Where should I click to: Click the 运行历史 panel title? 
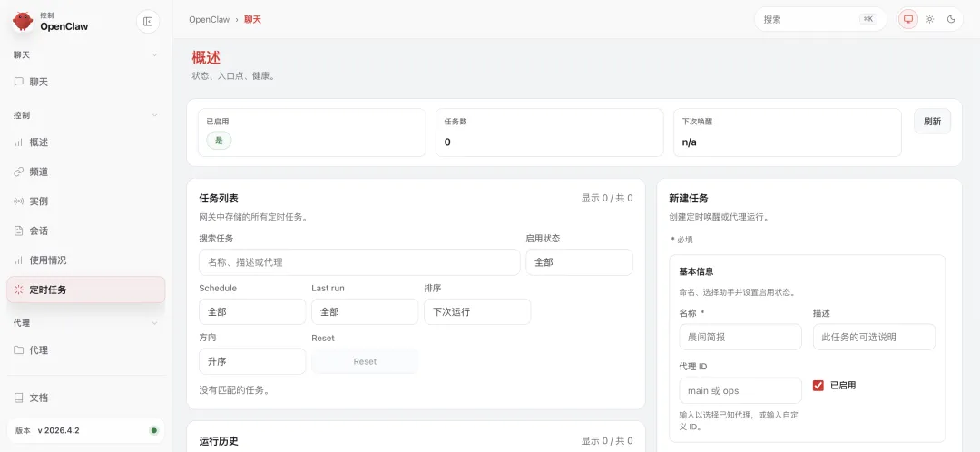(219, 441)
